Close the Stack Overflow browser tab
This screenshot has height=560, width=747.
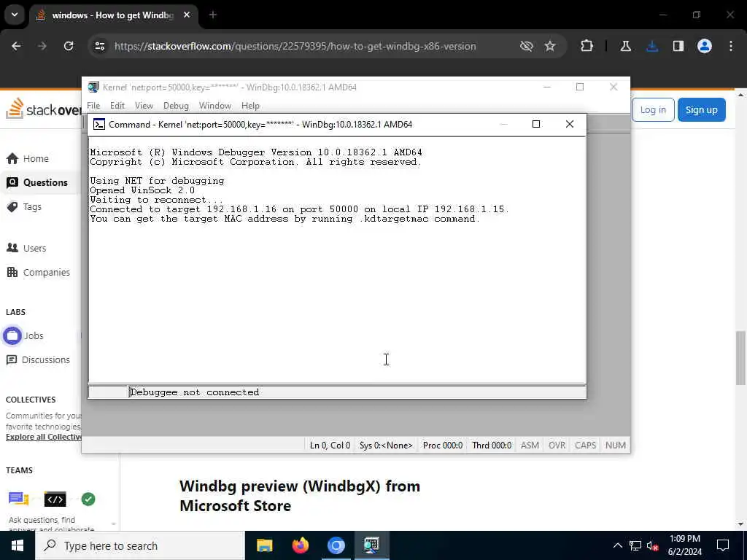click(187, 15)
